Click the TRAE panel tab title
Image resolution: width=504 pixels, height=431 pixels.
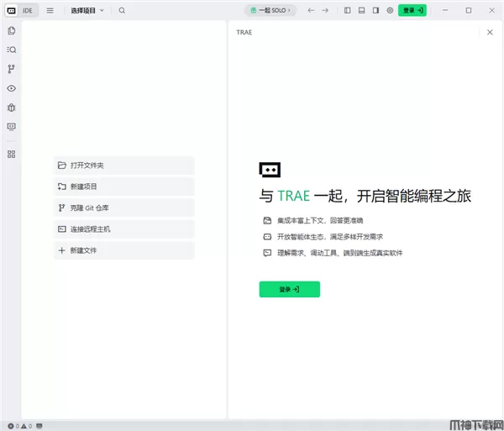[244, 33]
